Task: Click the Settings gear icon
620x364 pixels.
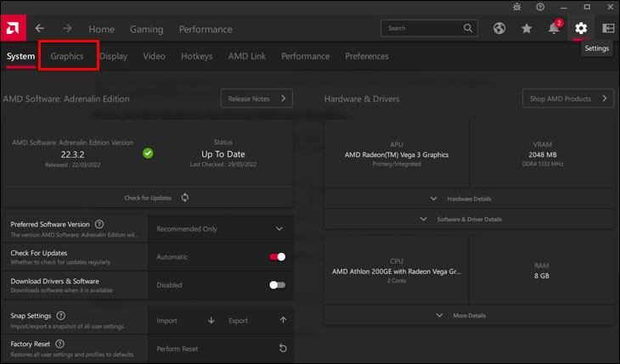Action: click(581, 29)
